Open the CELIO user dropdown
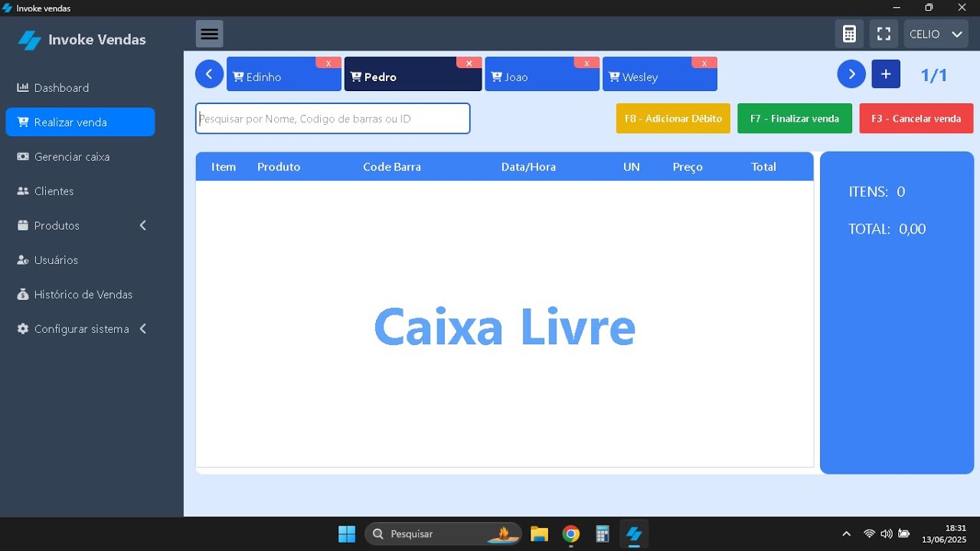The height and width of the screenshot is (551, 980). pyautogui.click(x=936, y=34)
